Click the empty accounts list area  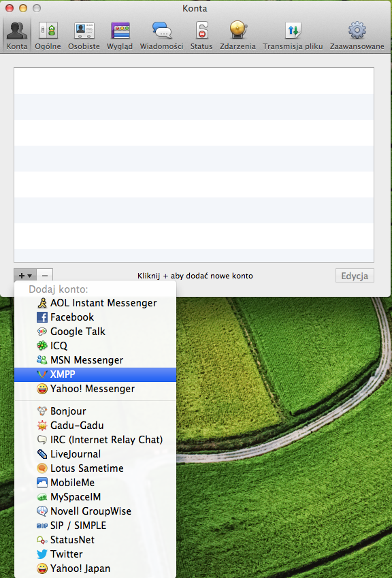[x=194, y=165]
